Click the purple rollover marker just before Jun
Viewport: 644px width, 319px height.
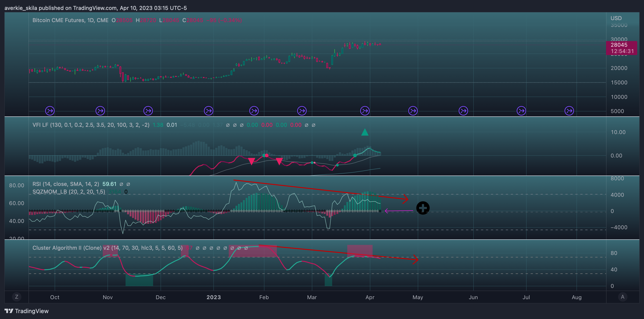tap(464, 111)
